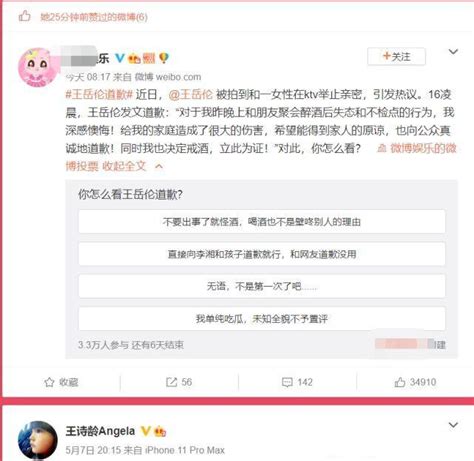
Task: Click the thumbs-up icon beside liked posts header
Action: pyautogui.click(x=24, y=16)
